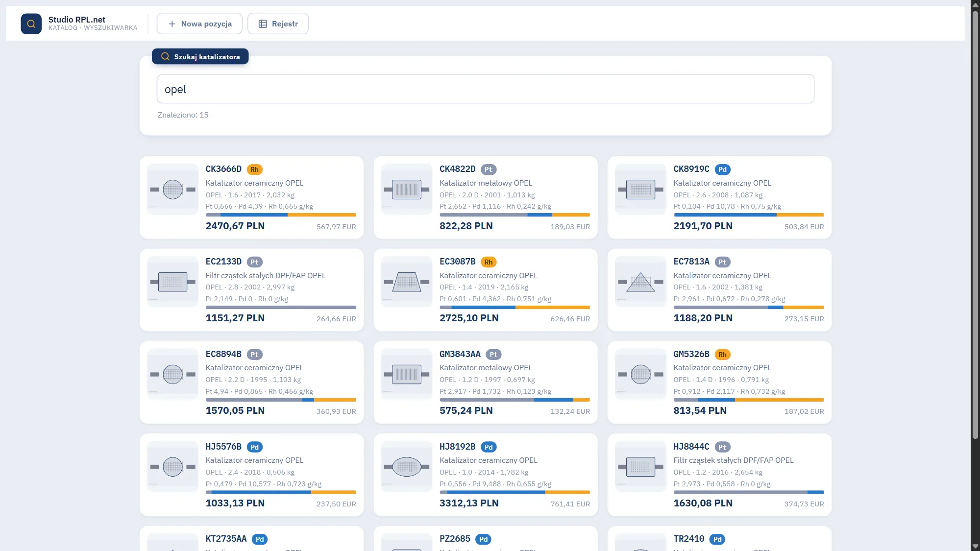This screenshot has height=551, width=980.
Task: Click the Studio RPL.net logo icon
Action: (x=31, y=24)
